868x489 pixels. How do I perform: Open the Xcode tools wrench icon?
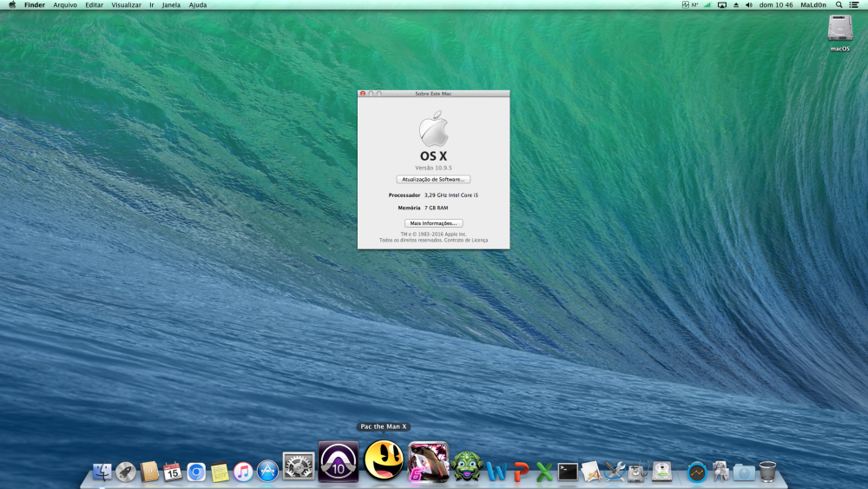[615, 472]
